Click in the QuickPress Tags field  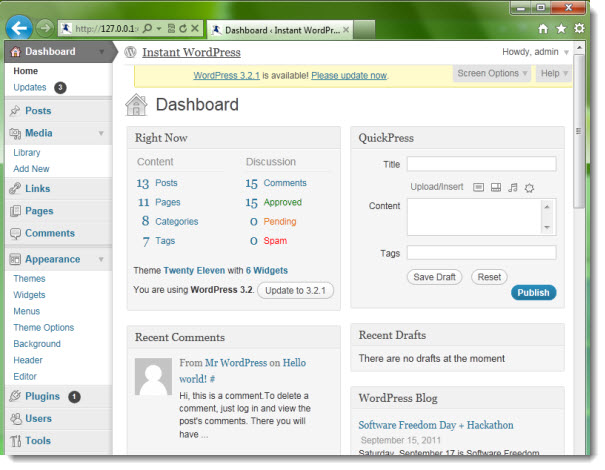tap(482, 253)
